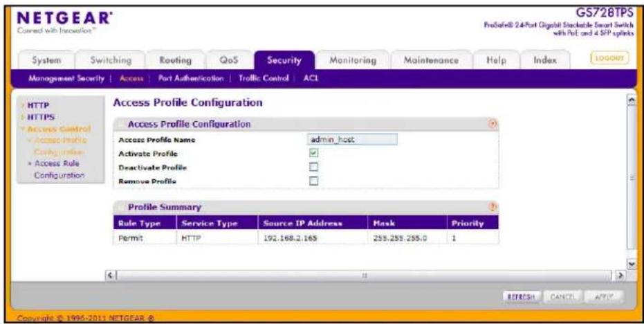644x324 pixels.
Task: Open the Monitoring tab
Action: click(353, 60)
